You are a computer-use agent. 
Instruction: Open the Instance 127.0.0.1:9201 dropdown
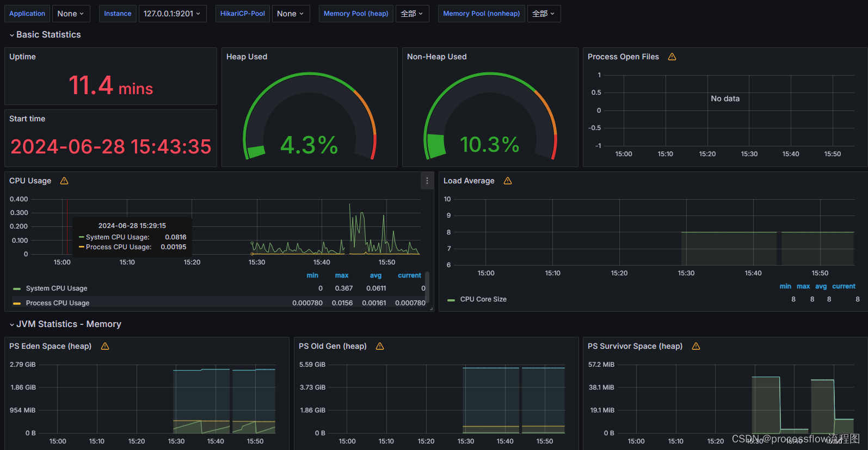pos(173,14)
